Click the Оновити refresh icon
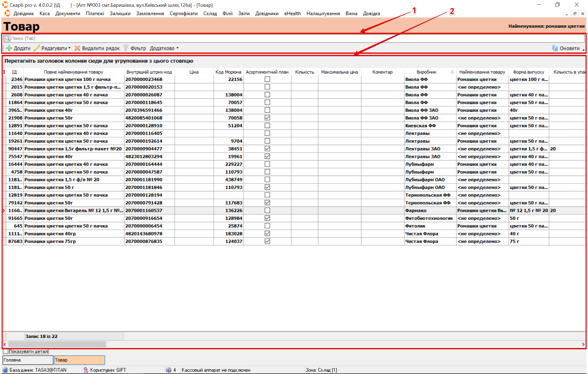The width and height of the screenshot is (588, 374). [x=555, y=48]
